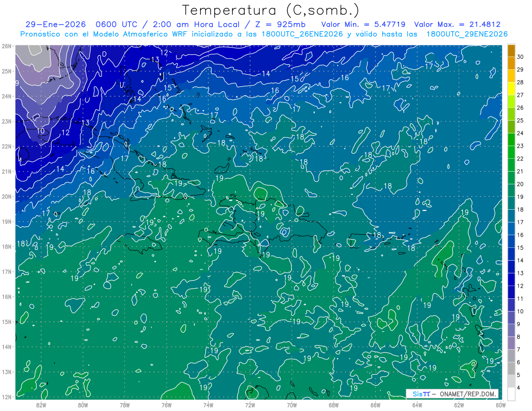This screenshot has width=532, height=411.
Task: Click the 74W longitude axis label
Action: (x=208, y=404)
